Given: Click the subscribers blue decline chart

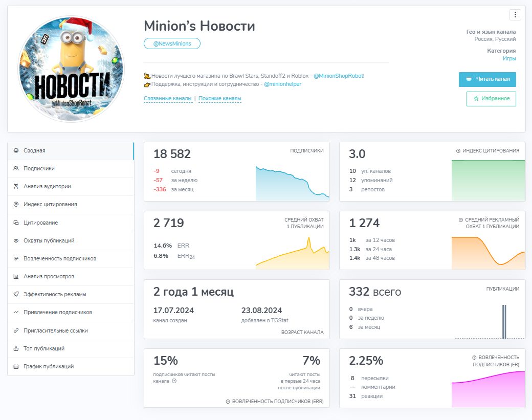Looking at the screenshot, I should [x=292, y=183].
